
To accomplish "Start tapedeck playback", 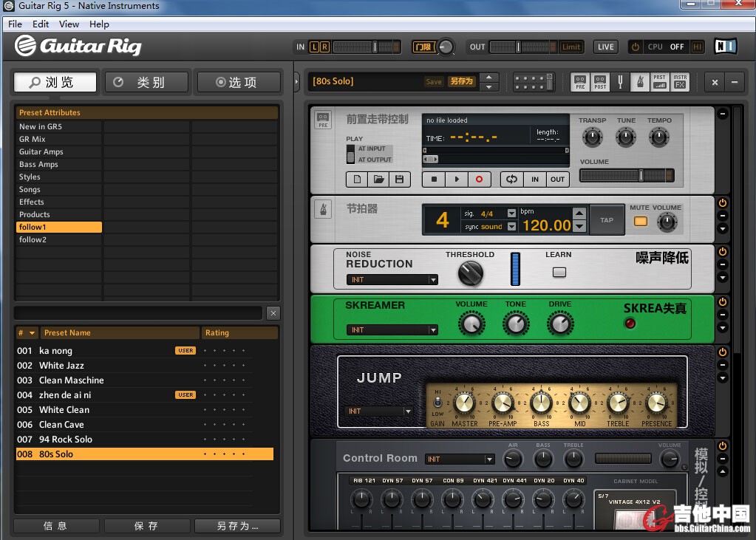I will (457, 180).
